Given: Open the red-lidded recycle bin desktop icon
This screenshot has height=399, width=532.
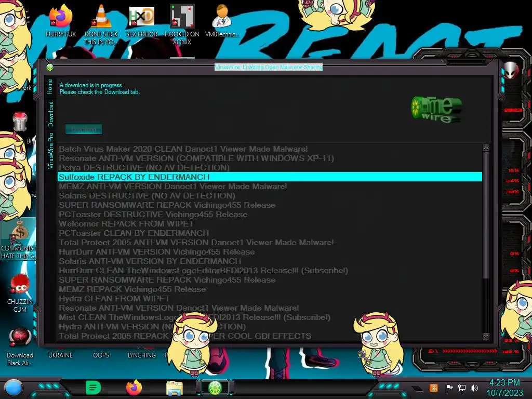Looking at the screenshot, I should coord(20,122).
